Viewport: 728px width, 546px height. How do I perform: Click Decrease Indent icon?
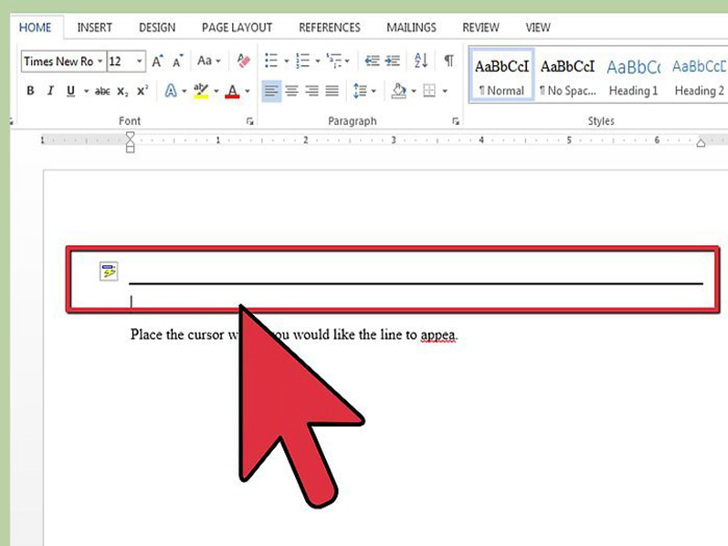tap(372, 61)
